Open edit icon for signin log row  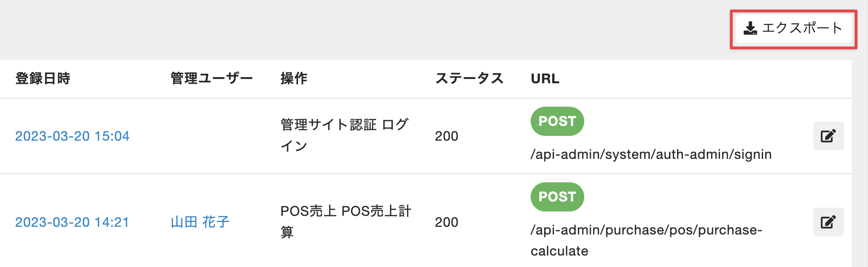tap(828, 136)
